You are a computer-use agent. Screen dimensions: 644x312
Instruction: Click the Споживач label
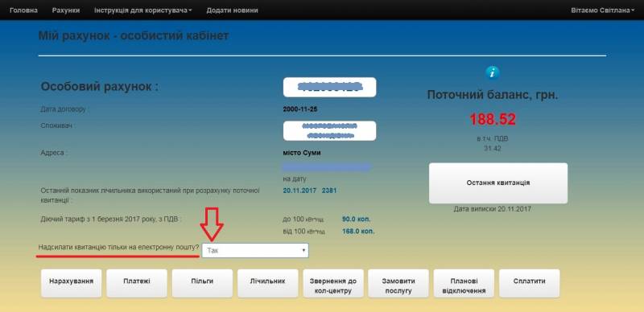tap(58, 125)
